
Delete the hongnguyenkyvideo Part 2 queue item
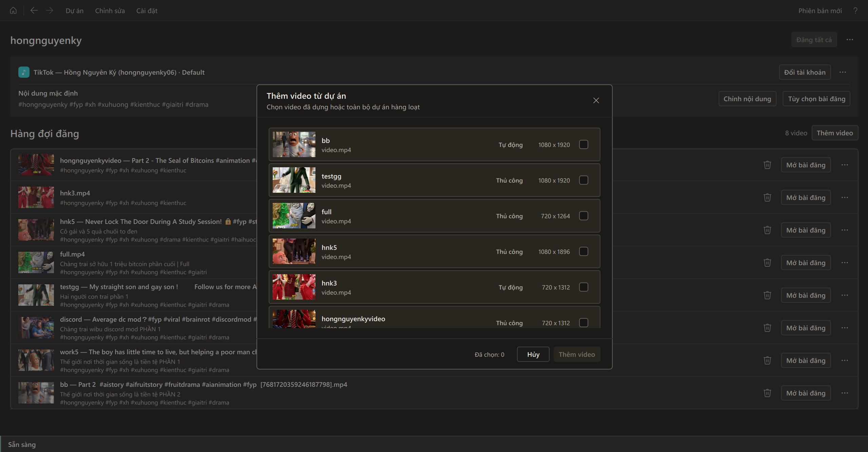coord(767,165)
